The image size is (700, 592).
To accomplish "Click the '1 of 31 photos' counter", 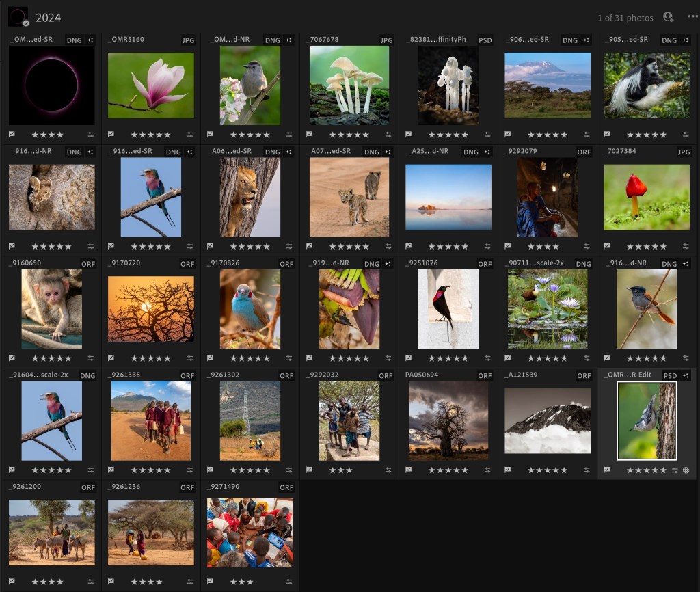I will click(x=625, y=18).
